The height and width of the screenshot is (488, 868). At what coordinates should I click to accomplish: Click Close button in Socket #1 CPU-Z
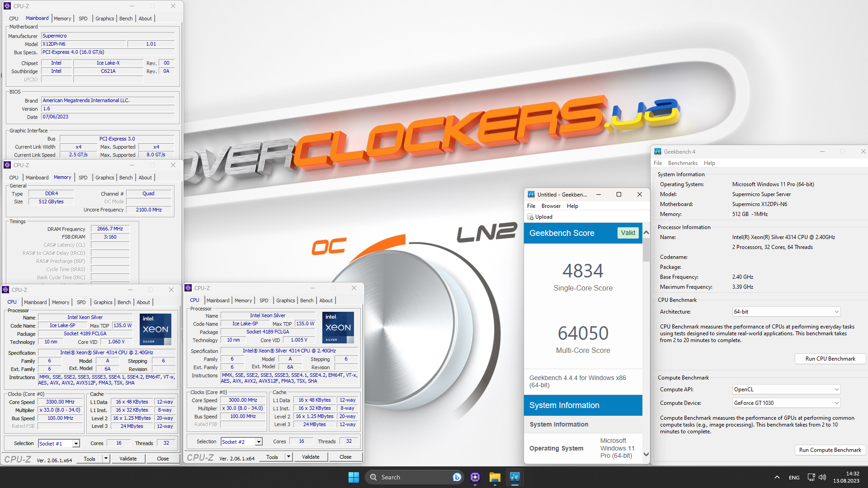point(163,459)
